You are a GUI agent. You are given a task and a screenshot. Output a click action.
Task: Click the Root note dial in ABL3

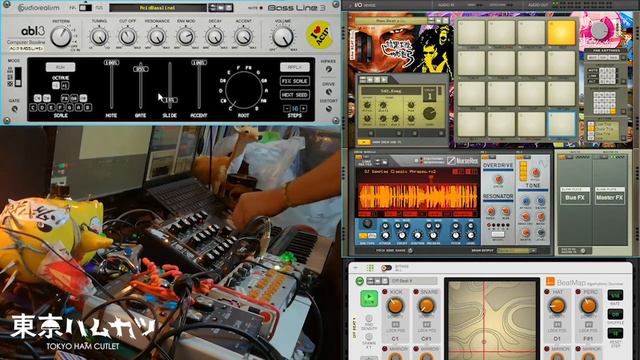tap(243, 90)
